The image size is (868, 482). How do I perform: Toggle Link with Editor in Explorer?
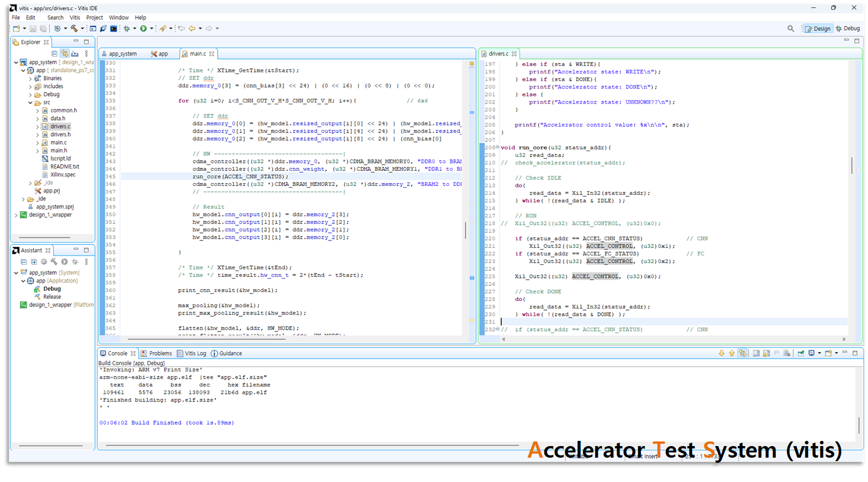(x=64, y=53)
